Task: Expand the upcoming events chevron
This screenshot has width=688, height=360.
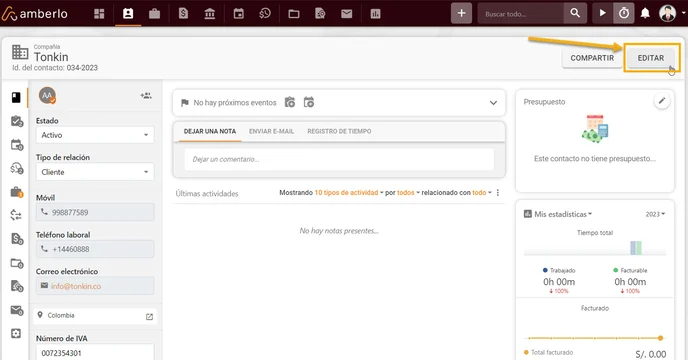Action: (493, 103)
